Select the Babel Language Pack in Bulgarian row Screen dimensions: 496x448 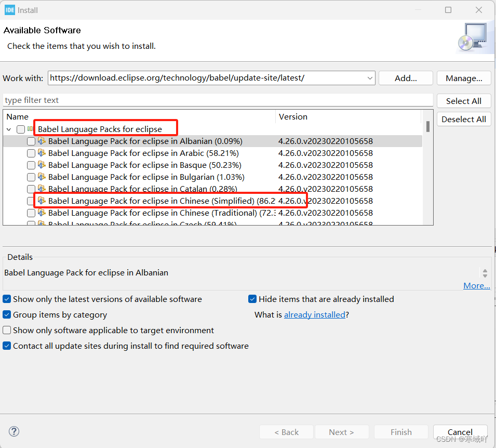(213, 177)
